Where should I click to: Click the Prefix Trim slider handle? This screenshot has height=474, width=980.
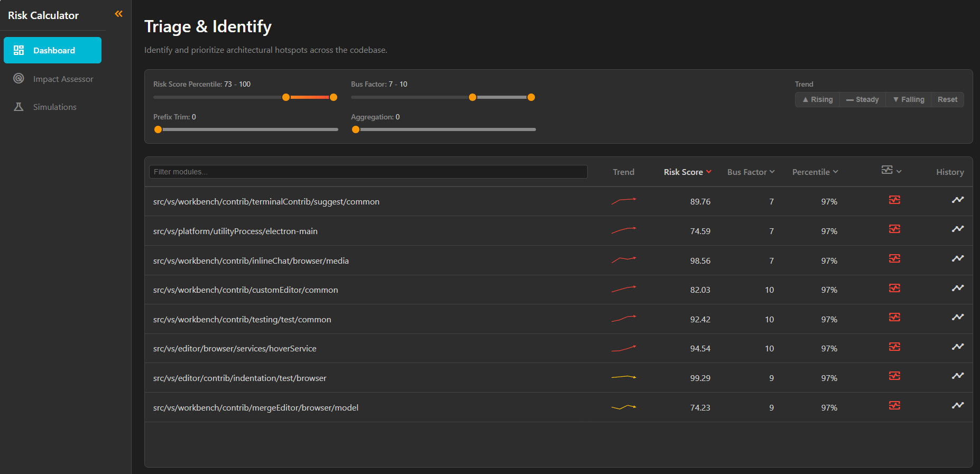pyautogui.click(x=158, y=129)
